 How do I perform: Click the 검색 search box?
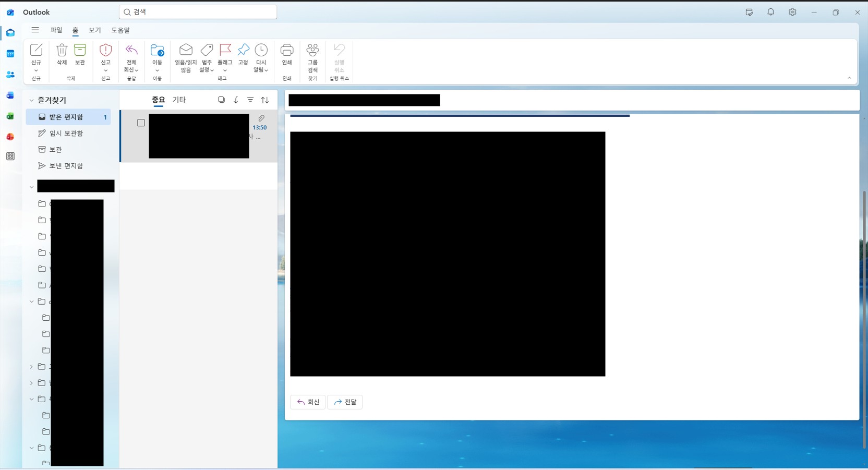(198, 12)
